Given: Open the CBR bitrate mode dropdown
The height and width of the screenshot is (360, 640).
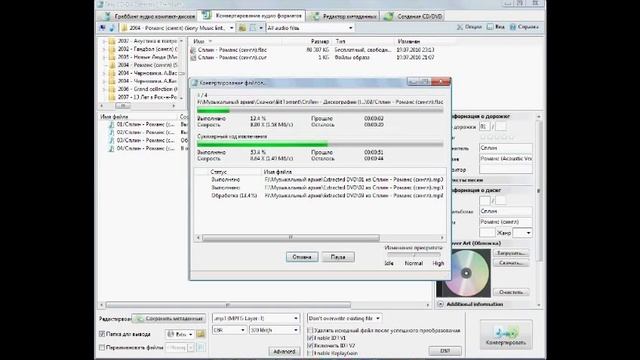Looking at the screenshot, I should (x=229, y=330).
